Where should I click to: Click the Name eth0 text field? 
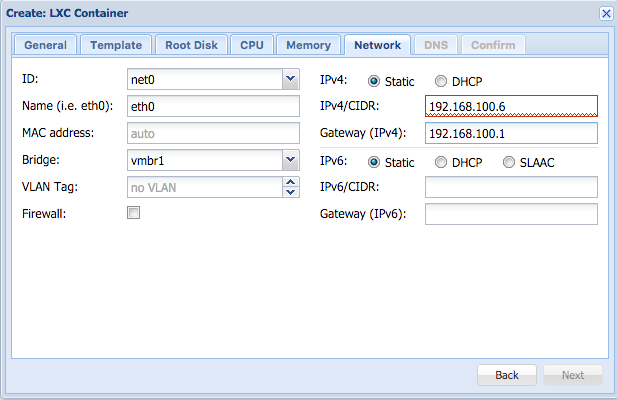point(213,106)
